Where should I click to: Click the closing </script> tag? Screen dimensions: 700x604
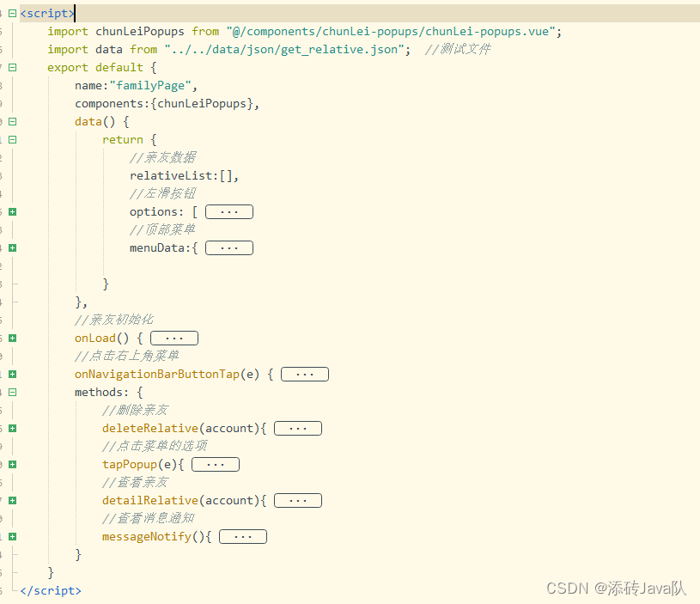(x=51, y=590)
